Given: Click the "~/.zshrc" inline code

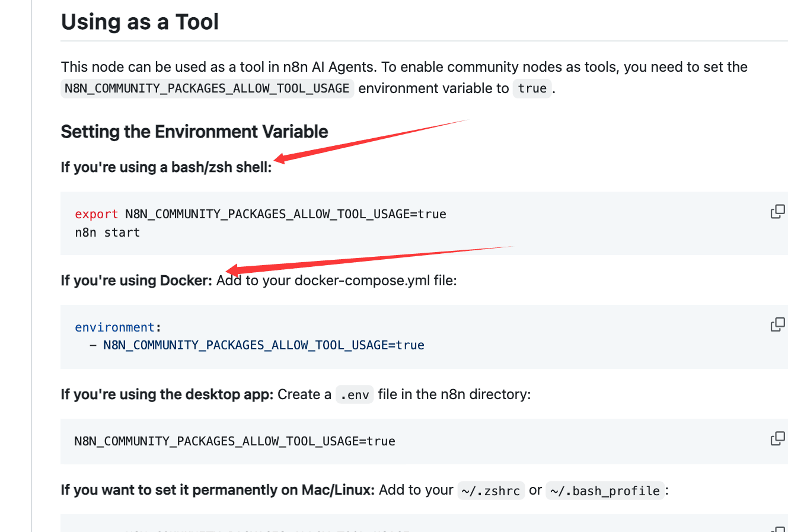Looking at the screenshot, I should click(490, 491).
